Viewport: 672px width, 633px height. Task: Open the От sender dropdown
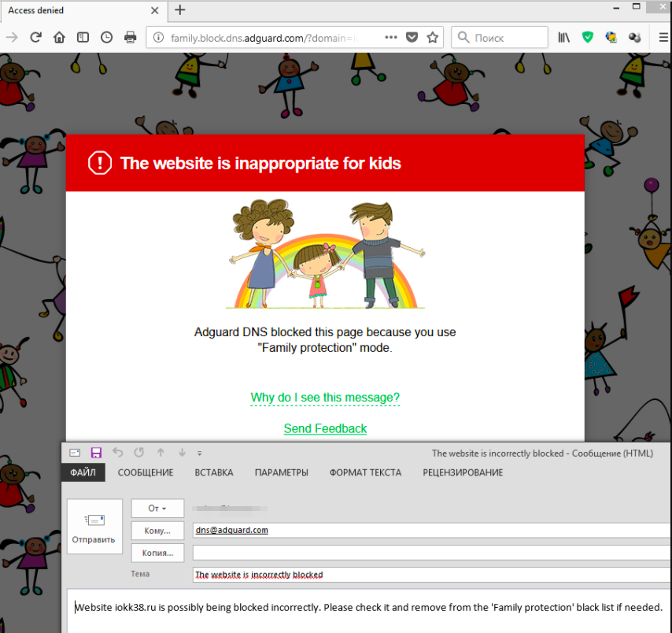point(157,508)
